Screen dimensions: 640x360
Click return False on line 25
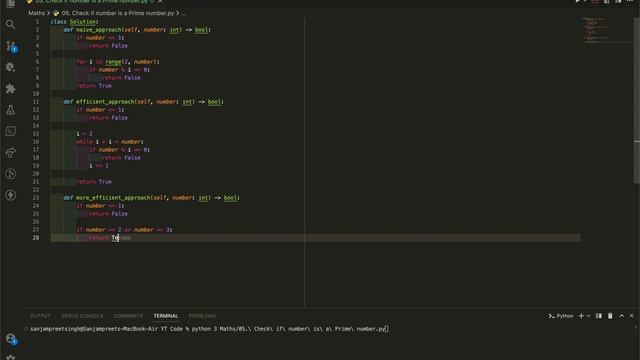[x=109, y=213]
